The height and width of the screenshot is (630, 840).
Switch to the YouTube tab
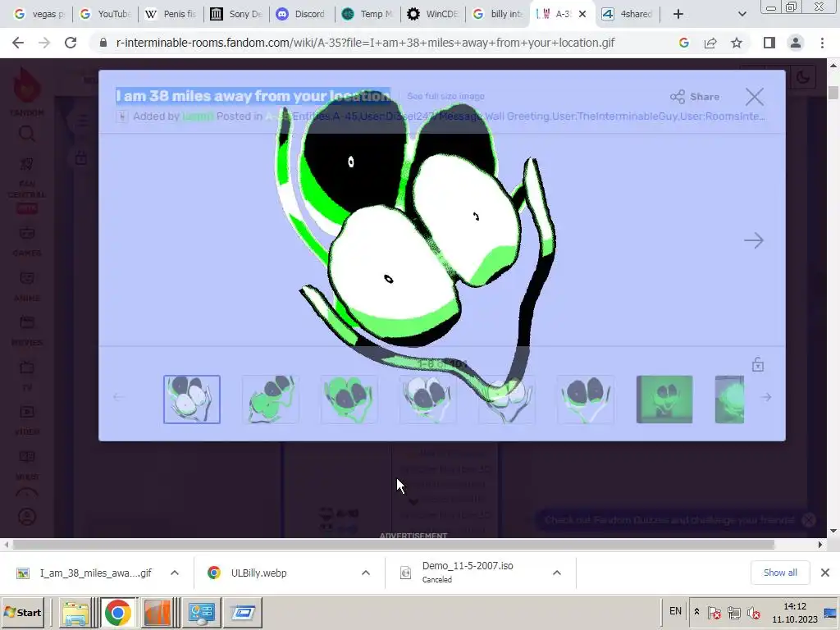(104, 14)
